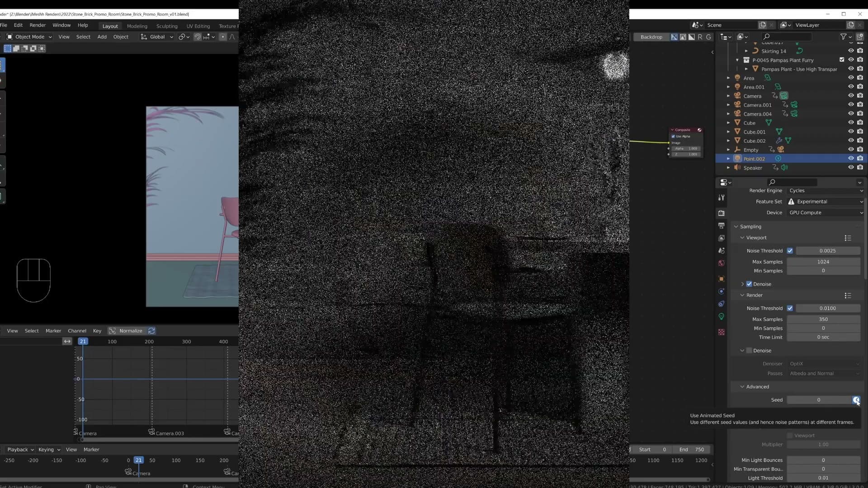This screenshot has height=488, width=868.
Task: Click the Render sampling presets icon
Action: coord(848,296)
